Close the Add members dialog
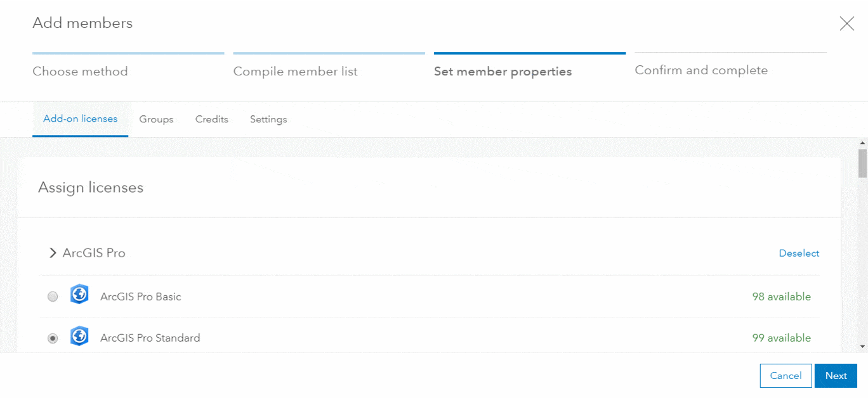Image resolution: width=868 pixels, height=398 pixels. click(846, 24)
